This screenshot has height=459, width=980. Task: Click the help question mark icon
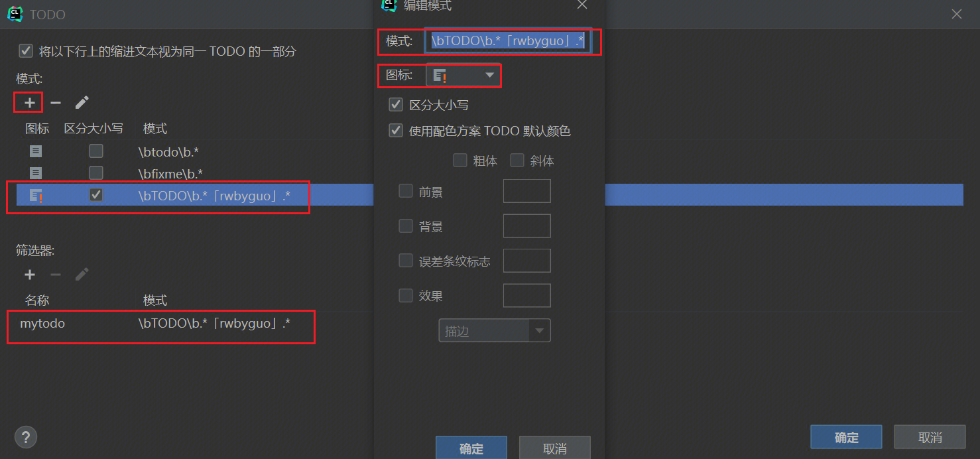[x=25, y=437]
